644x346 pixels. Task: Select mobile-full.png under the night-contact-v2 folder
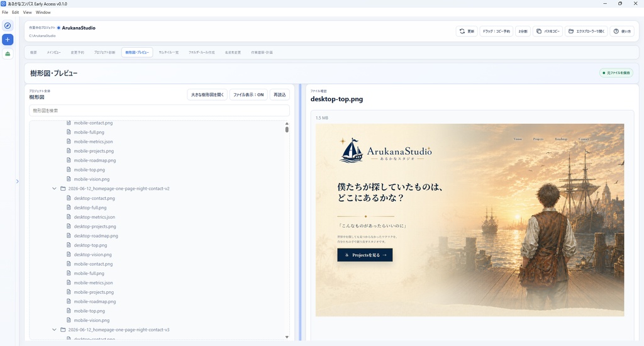(89, 273)
